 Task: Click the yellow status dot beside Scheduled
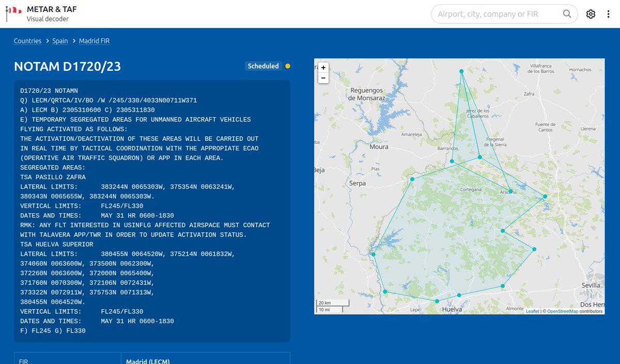point(288,66)
